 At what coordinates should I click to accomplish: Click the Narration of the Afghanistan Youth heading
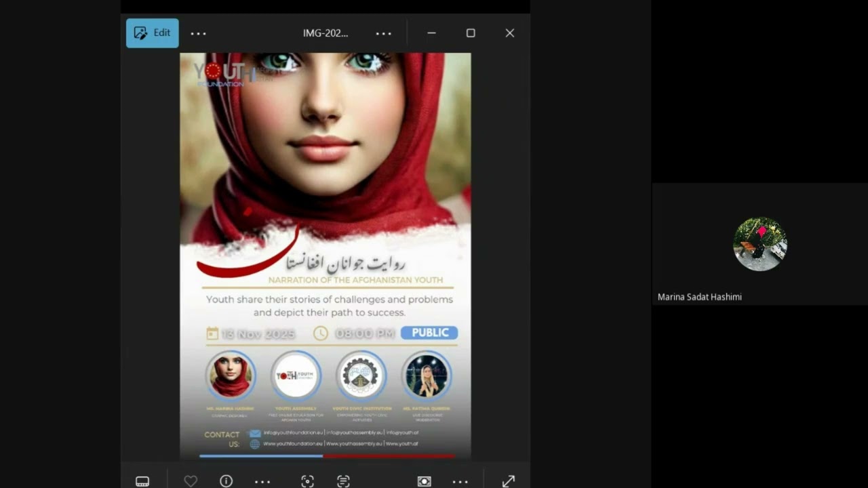355,280
